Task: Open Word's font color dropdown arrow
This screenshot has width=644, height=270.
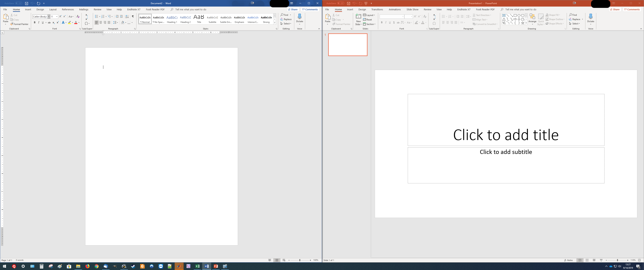Action: (79, 22)
